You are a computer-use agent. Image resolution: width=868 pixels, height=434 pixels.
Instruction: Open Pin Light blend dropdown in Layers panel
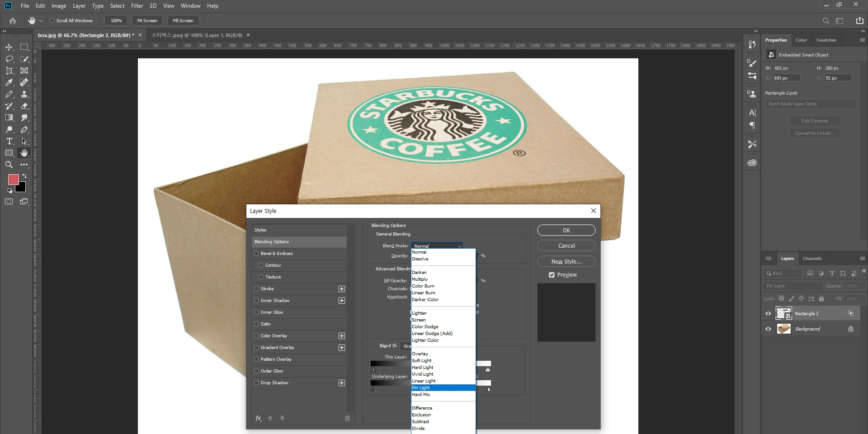[x=793, y=286]
